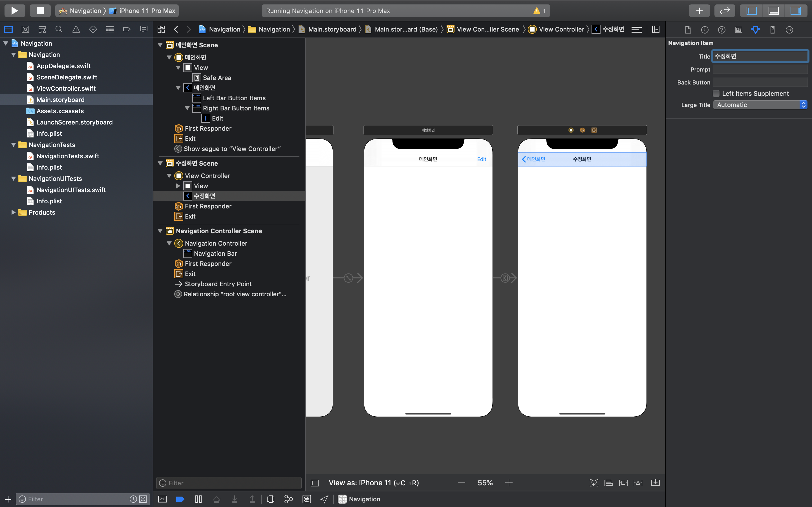The height and width of the screenshot is (507, 812).
Task: Click the Stop button in toolbar
Action: (40, 10)
